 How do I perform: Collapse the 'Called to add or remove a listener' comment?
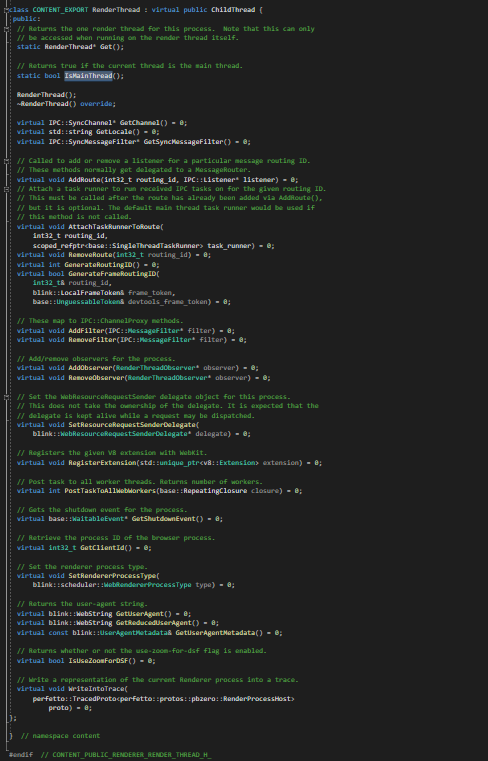point(6,161)
